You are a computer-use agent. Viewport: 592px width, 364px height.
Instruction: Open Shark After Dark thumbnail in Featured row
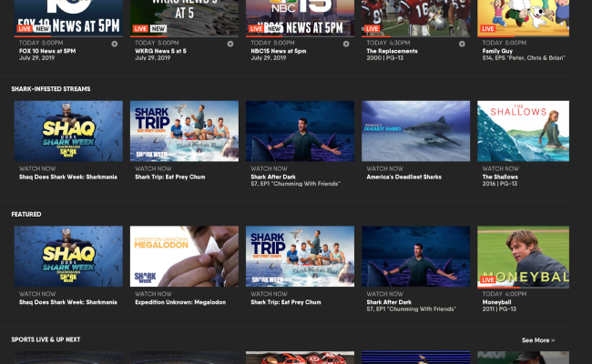pyautogui.click(x=415, y=256)
